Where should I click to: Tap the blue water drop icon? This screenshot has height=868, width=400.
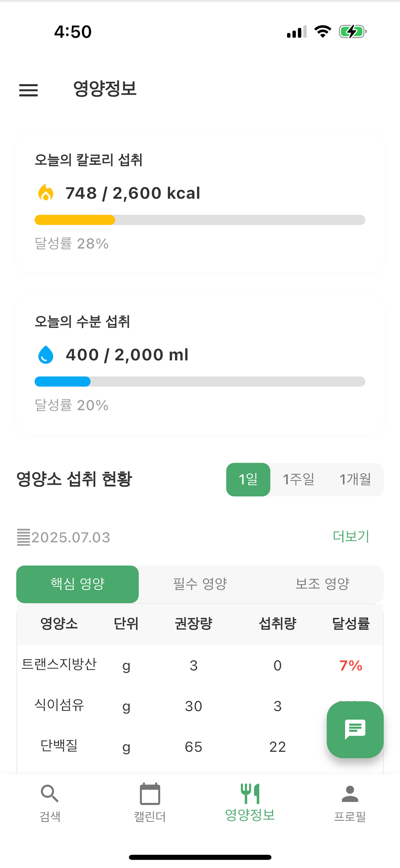coord(46,354)
